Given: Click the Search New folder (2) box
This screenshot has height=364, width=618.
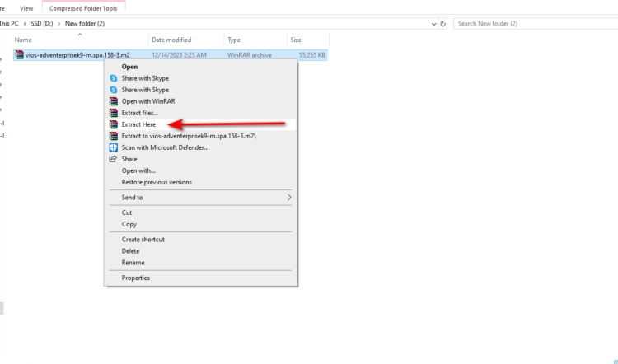Looking at the screenshot, I should (536, 24).
